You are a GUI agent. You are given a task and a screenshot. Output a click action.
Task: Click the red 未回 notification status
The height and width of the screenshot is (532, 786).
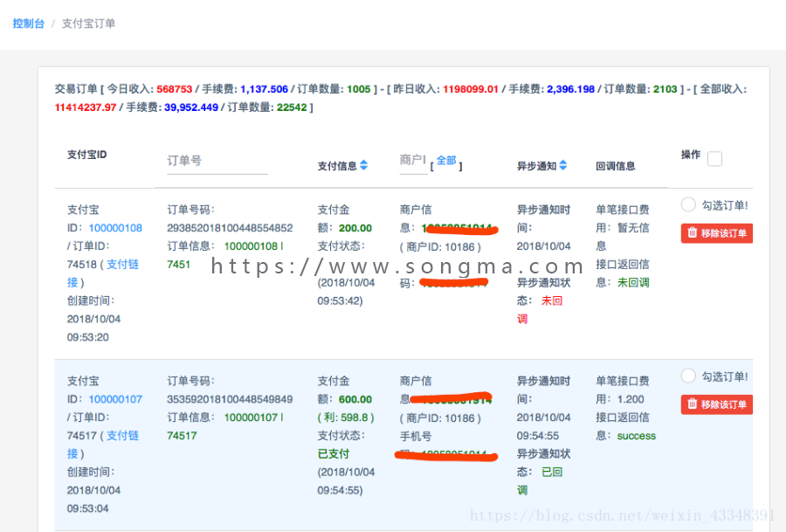(x=552, y=301)
